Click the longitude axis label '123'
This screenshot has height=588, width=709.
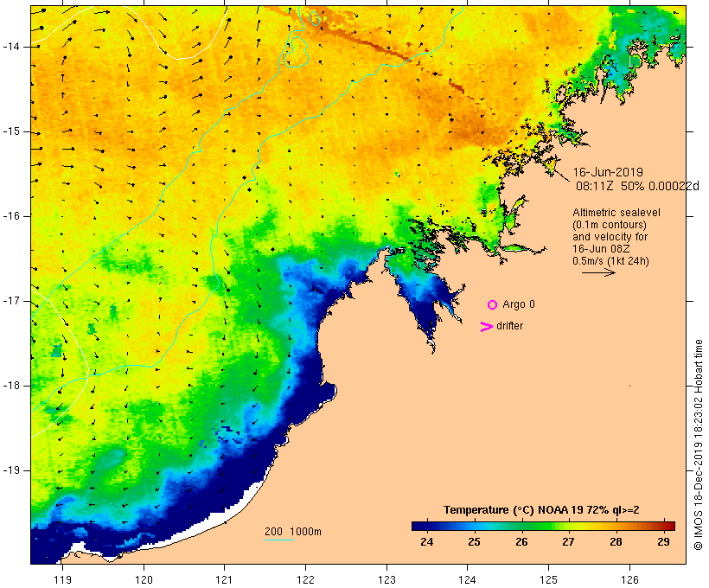386,579
